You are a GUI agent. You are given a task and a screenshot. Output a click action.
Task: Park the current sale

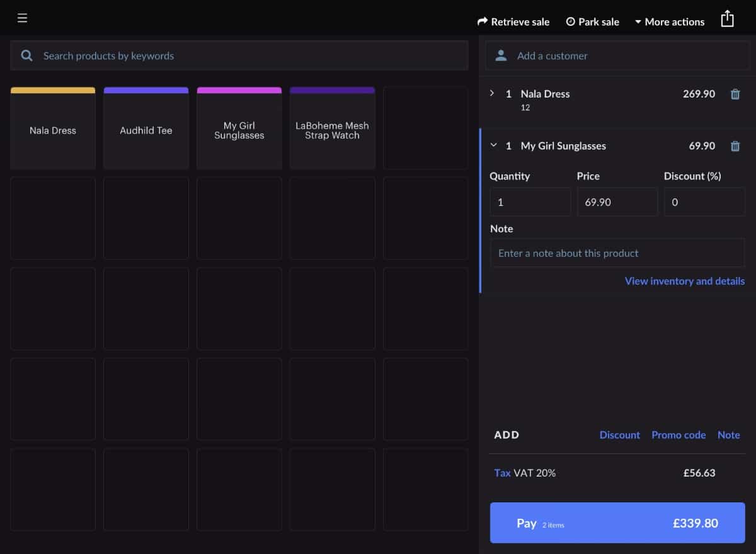(592, 22)
